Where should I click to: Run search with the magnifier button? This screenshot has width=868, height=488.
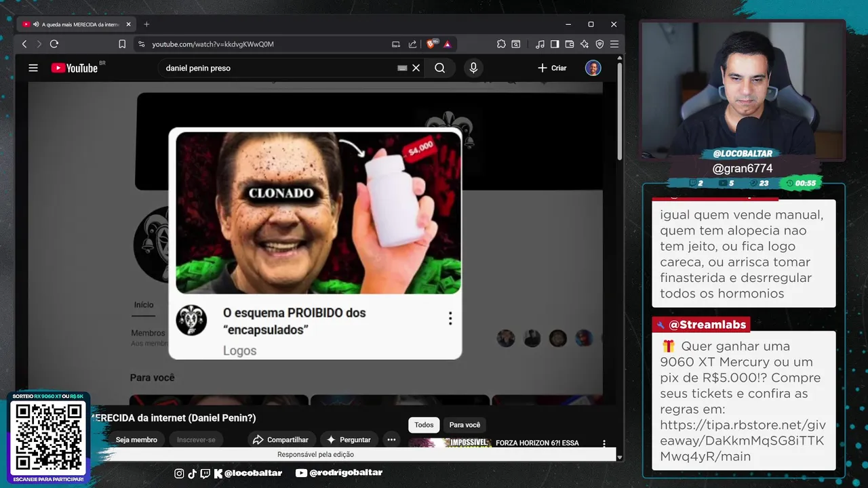point(440,68)
